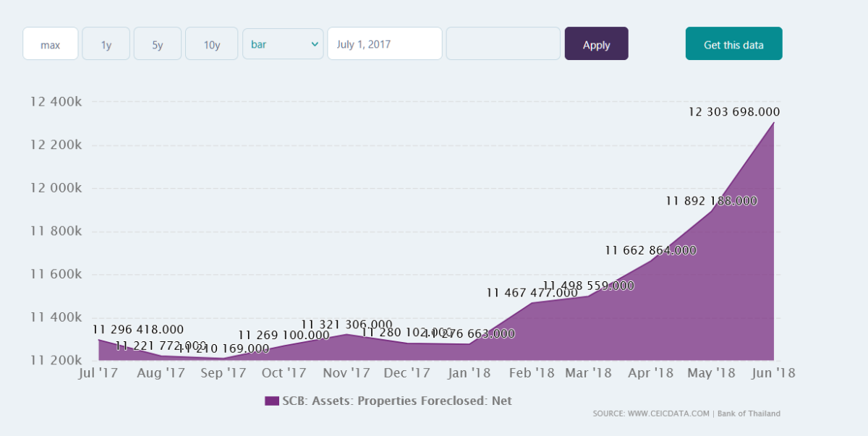Click the purple legend color swatch

coord(271,401)
